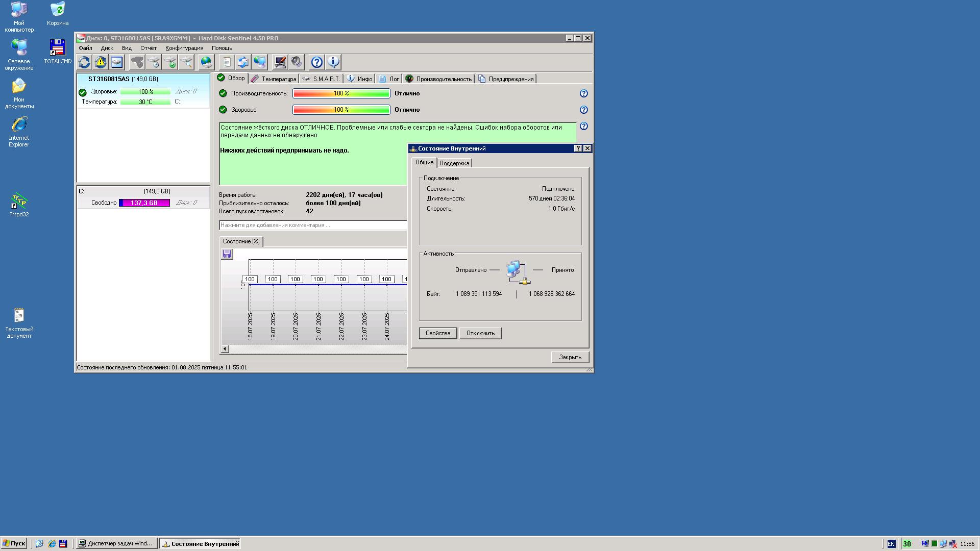980x551 pixels.
Task: Open the Помощь menu
Action: (222, 48)
